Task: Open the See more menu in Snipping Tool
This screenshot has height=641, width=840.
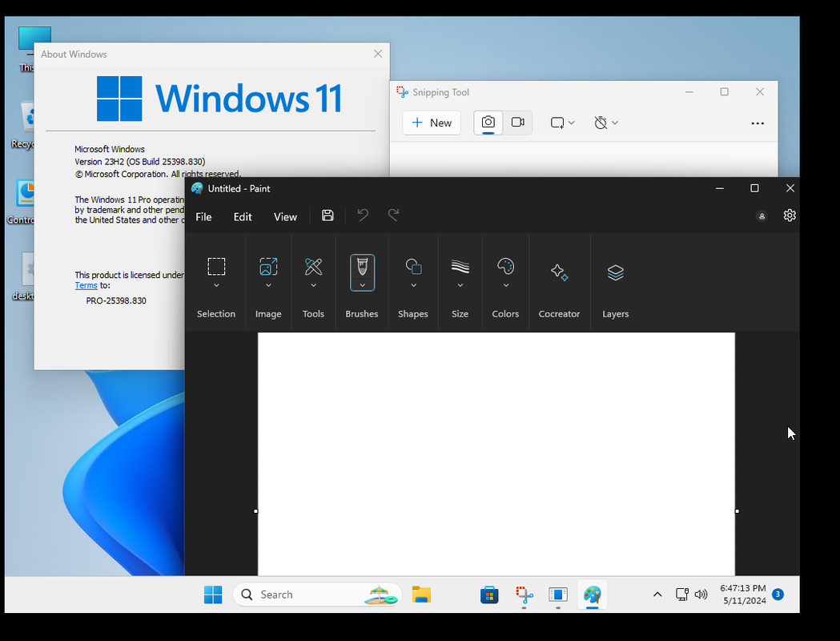Action: 758,123
